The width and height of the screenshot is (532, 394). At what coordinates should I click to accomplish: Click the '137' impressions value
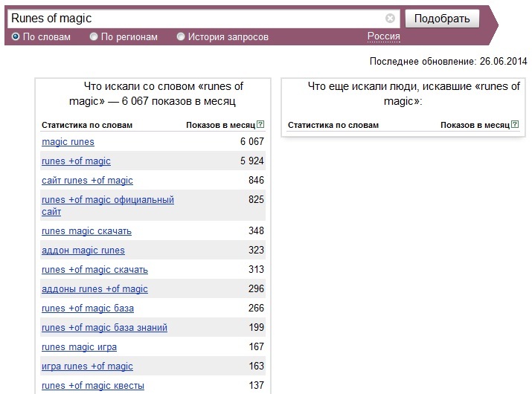[256, 385]
